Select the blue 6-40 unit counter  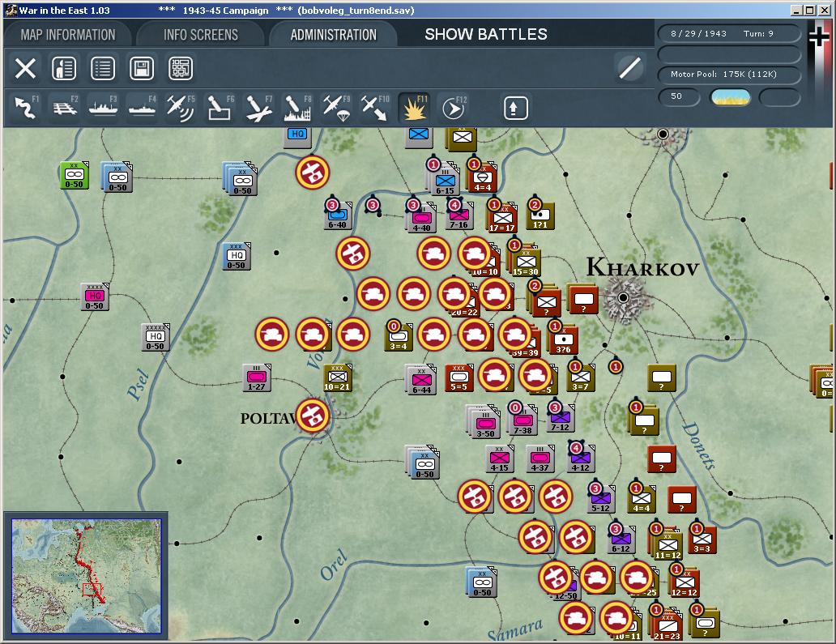[338, 216]
